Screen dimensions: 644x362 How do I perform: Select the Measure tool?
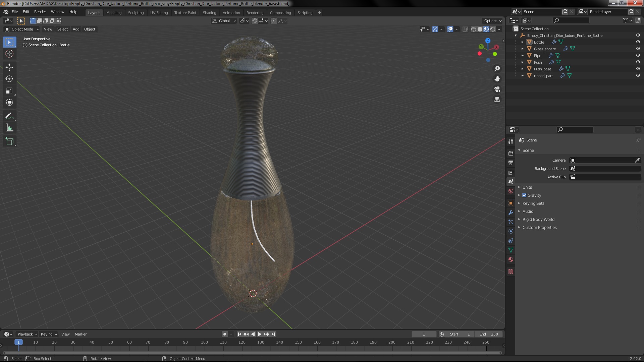coord(9,128)
